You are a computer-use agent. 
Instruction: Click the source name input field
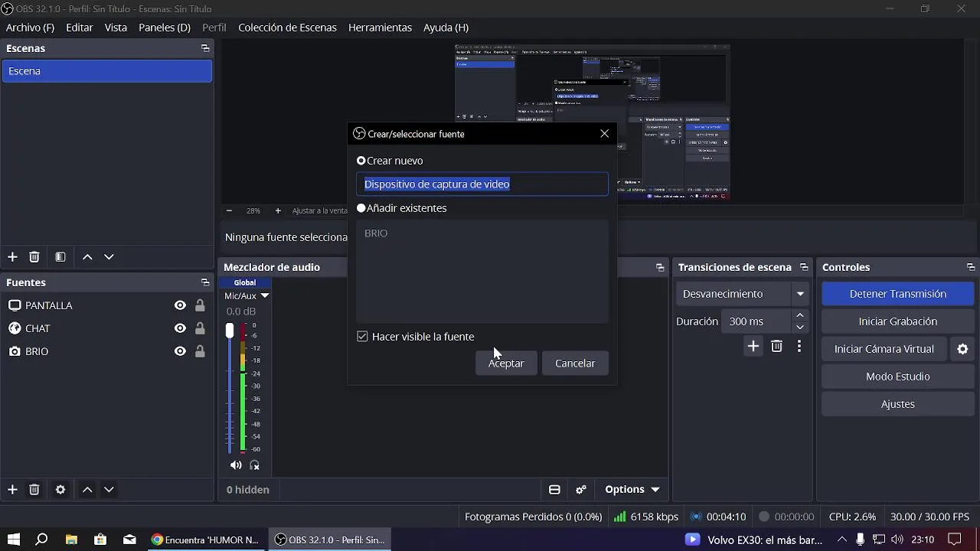click(x=482, y=184)
